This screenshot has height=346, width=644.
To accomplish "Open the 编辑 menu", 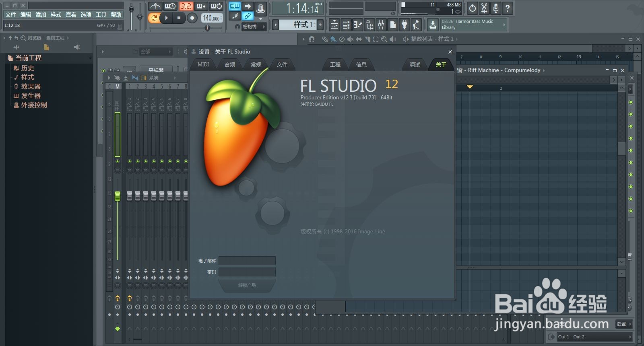I will [x=26, y=14].
